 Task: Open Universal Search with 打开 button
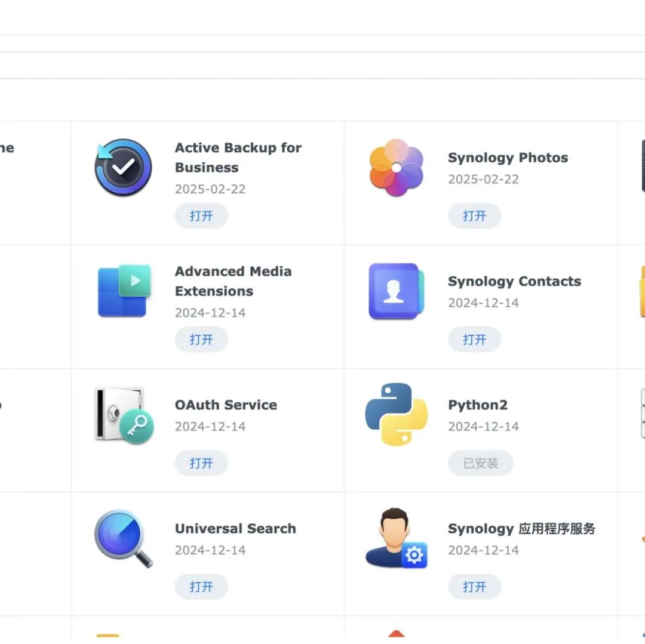[201, 587]
